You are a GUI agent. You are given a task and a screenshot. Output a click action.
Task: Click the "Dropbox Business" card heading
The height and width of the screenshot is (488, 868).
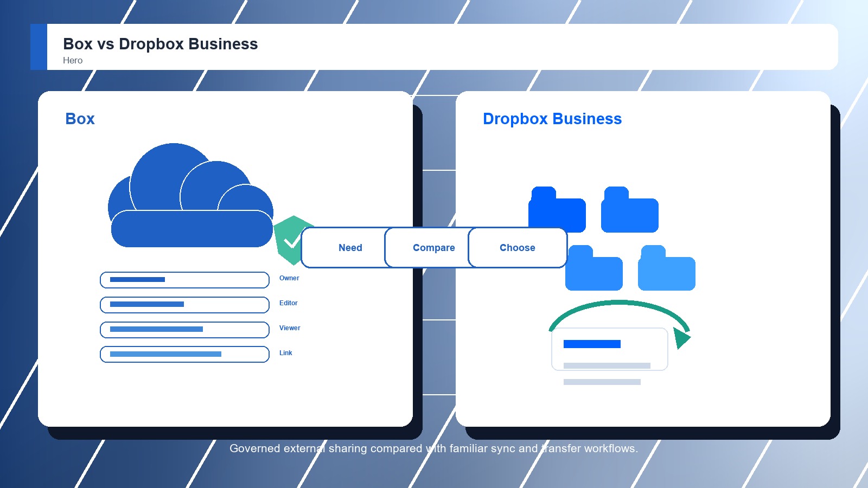(552, 119)
